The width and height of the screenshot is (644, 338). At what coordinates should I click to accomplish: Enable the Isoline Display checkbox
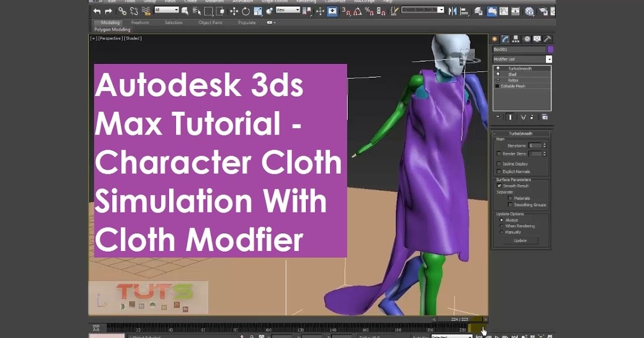[499, 164]
